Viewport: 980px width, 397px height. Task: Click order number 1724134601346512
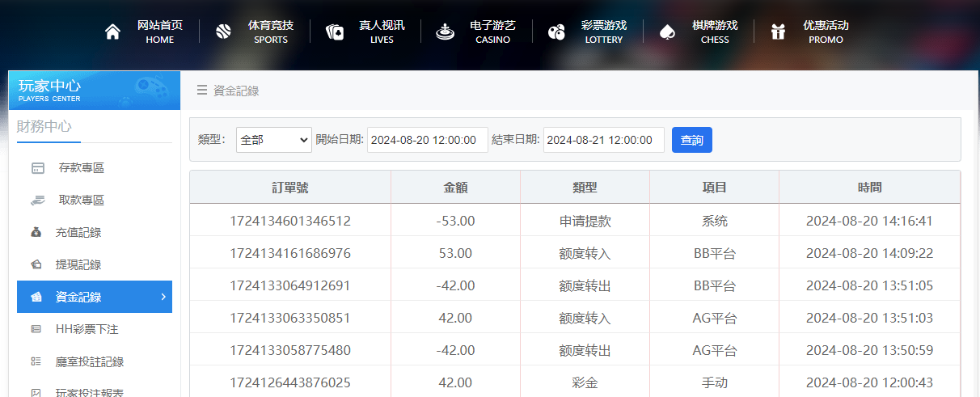290,221
